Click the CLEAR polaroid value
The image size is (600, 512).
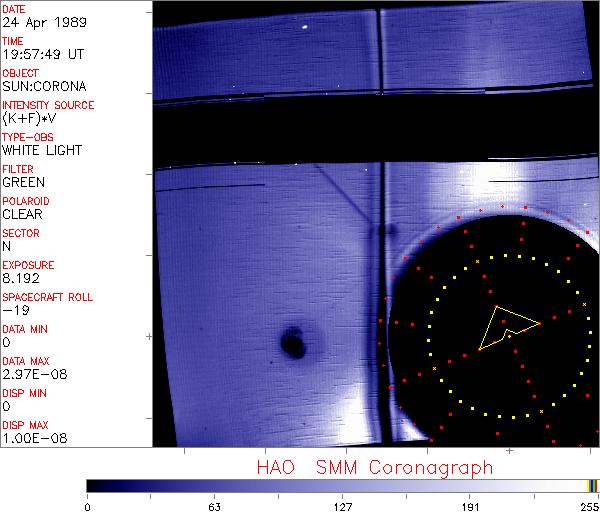tap(22, 214)
